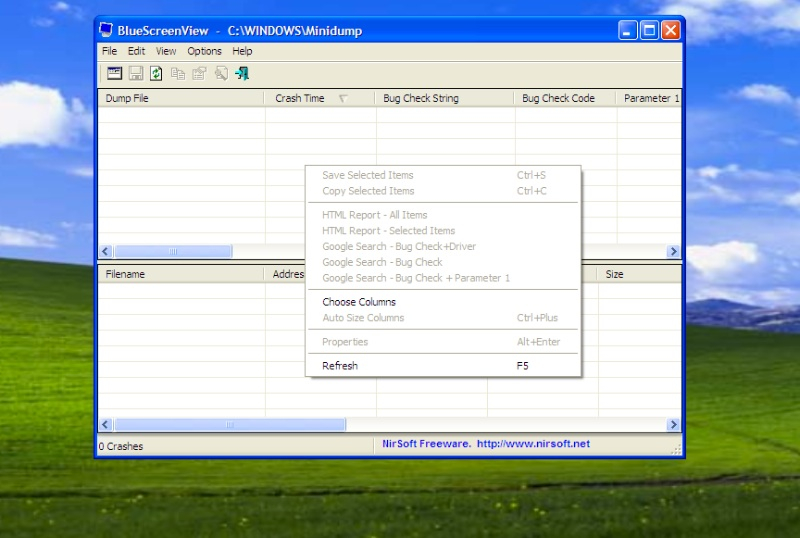Click the Find toolbar icon

[x=220, y=73]
